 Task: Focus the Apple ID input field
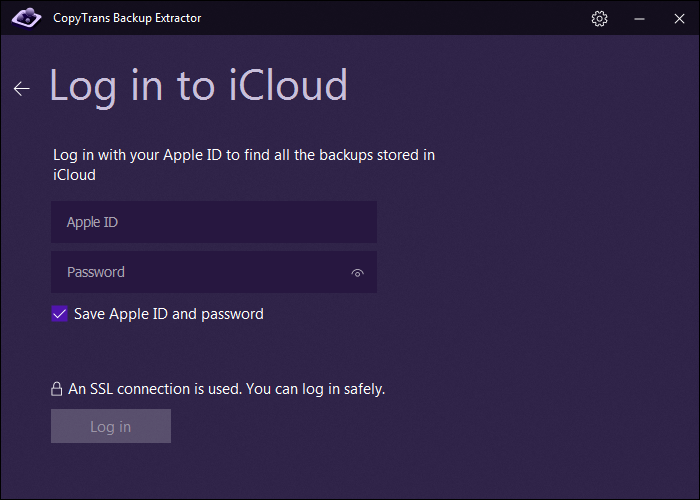coord(214,222)
